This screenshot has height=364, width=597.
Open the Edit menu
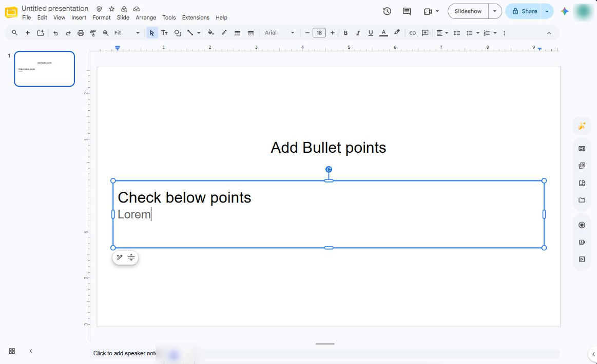click(x=42, y=17)
